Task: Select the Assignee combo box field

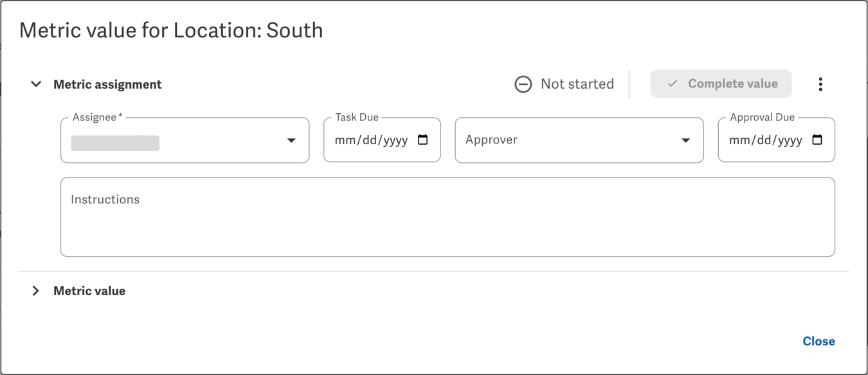Action: click(x=185, y=140)
